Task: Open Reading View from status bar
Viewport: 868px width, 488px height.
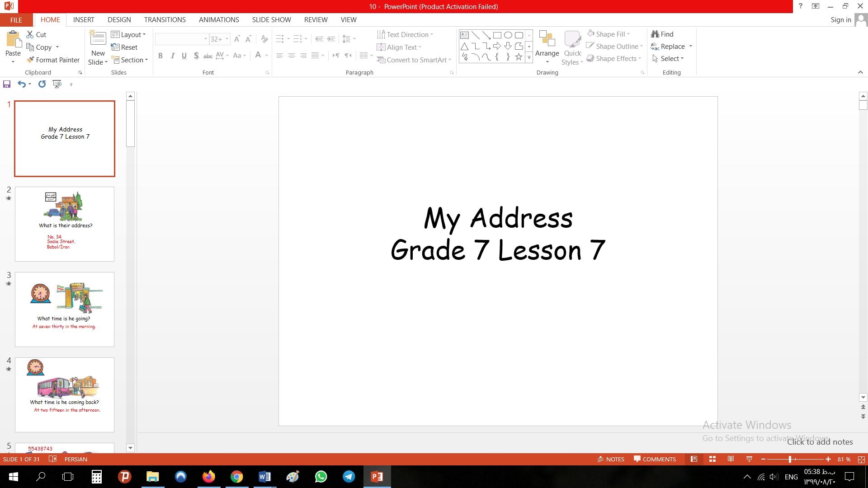Action: coord(731,459)
